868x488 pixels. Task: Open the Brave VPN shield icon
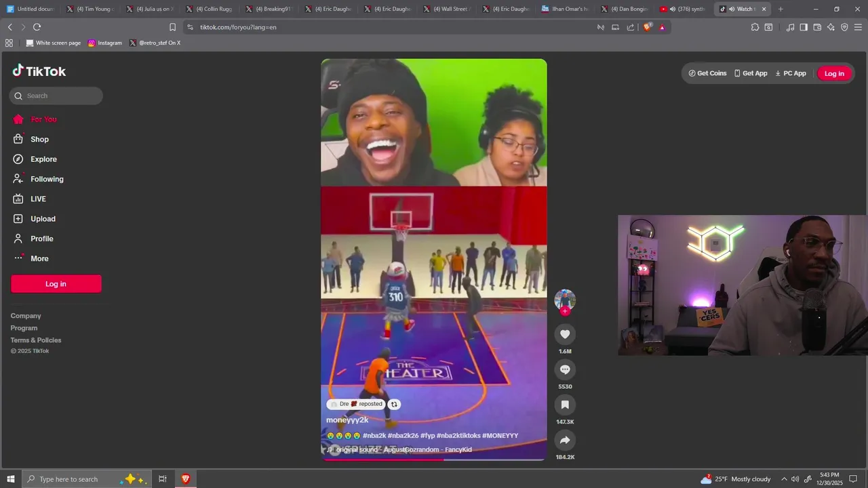pyautogui.click(x=844, y=27)
